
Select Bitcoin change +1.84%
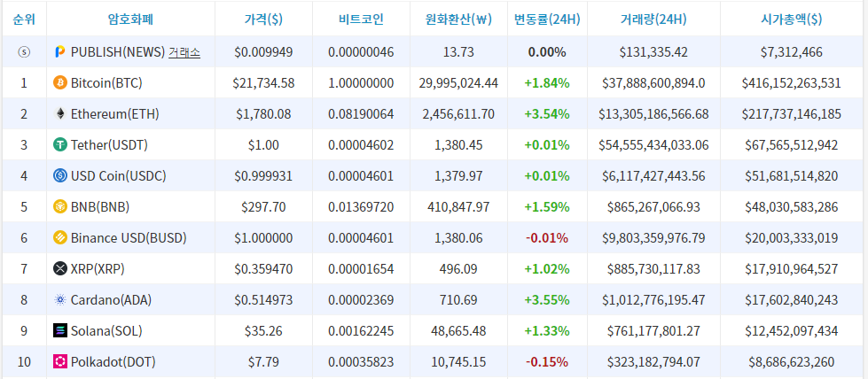coord(547,83)
